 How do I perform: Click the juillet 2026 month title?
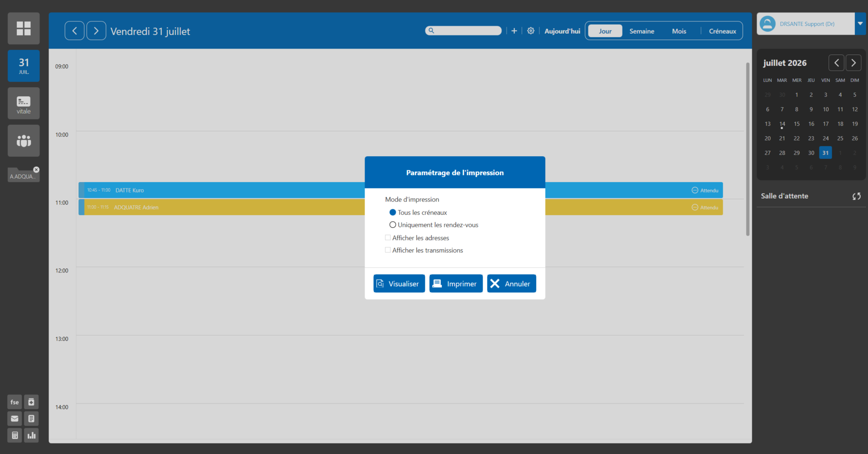[x=785, y=63]
